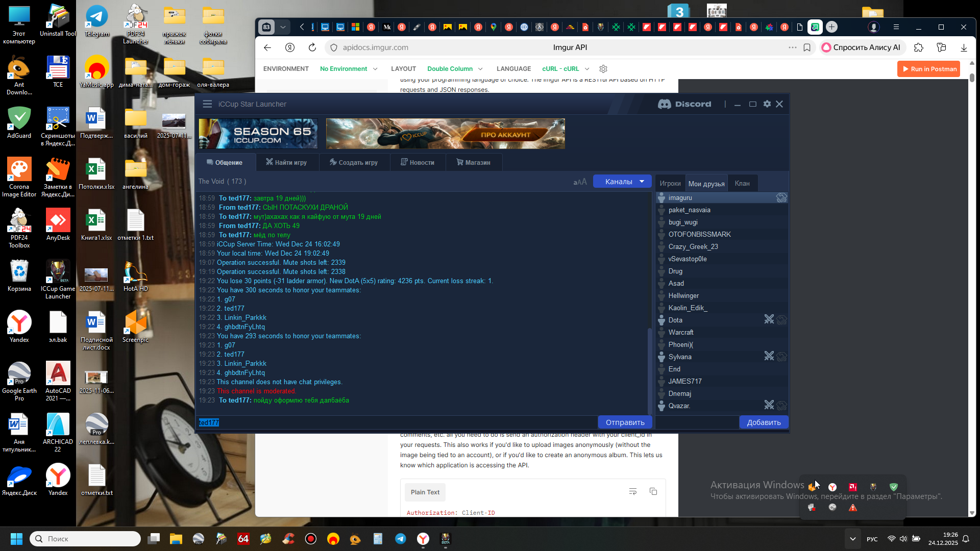980x551 pixels.
Task: Open the iCCup launcher hamburger menu
Action: (207, 104)
